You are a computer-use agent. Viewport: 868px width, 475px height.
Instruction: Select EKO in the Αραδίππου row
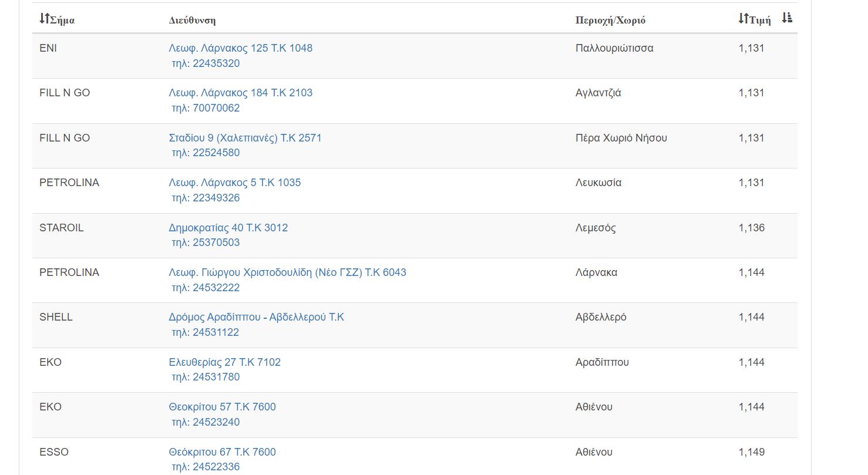[51, 362]
